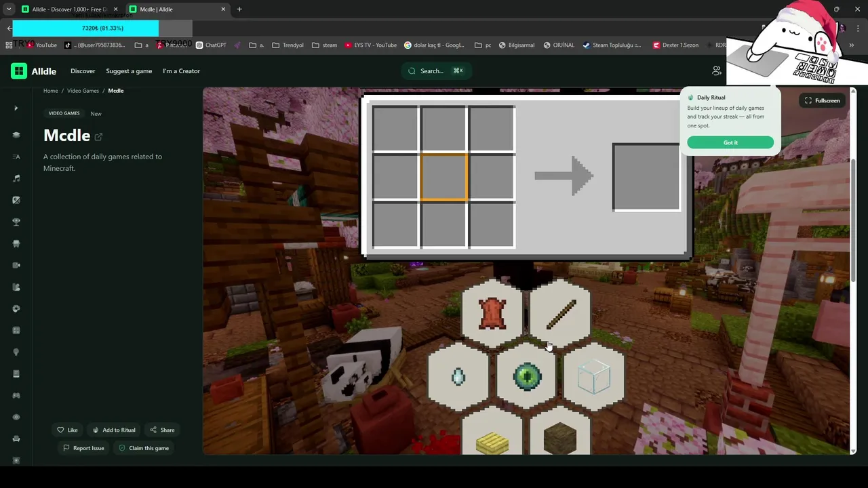Open dolar kaç tl Google bookmark
868x488 pixels.
tap(434, 45)
